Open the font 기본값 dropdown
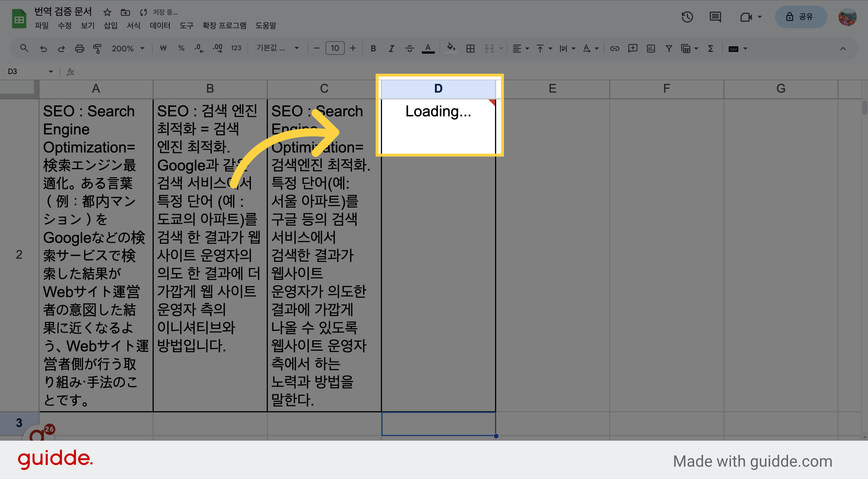This screenshot has width=868, height=479. pos(278,48)
